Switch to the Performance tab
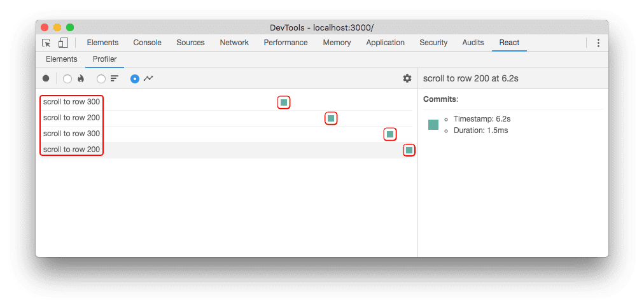644x308 pixels. 286,43
